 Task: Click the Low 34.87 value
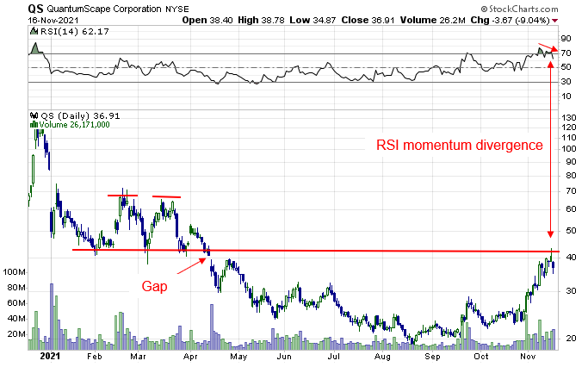click(x=313, y=21)
